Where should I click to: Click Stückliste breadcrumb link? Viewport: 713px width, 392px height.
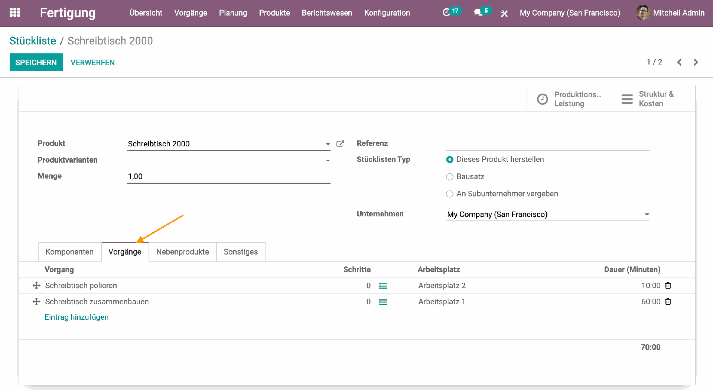(x=33, y=41)
